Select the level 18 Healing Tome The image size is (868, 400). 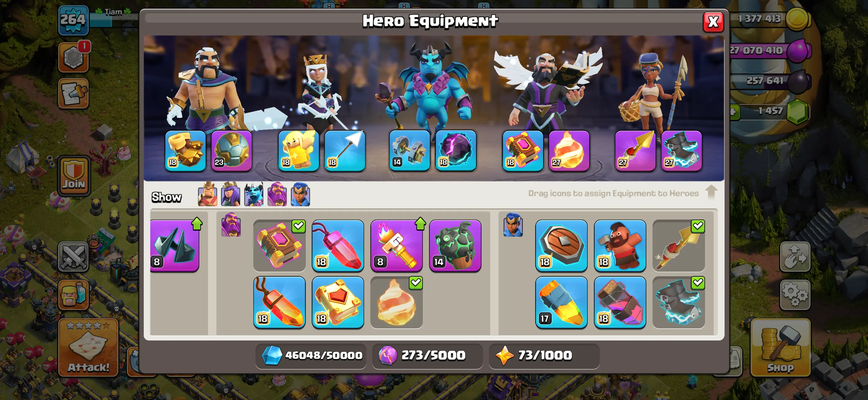tap(338, 302)
